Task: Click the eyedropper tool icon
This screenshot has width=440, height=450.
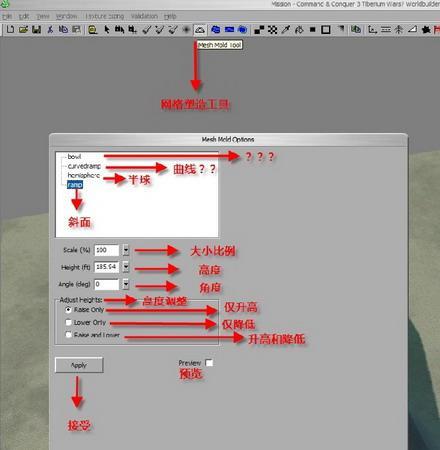Action: tap(286, 30)
